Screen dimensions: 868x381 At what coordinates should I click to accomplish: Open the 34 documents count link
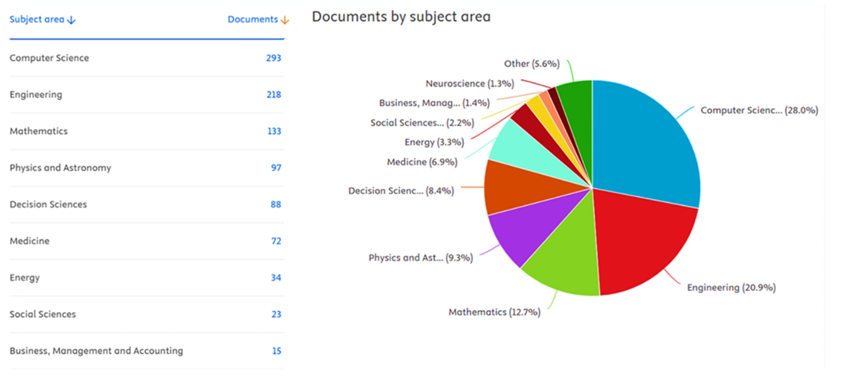point(276,277)
